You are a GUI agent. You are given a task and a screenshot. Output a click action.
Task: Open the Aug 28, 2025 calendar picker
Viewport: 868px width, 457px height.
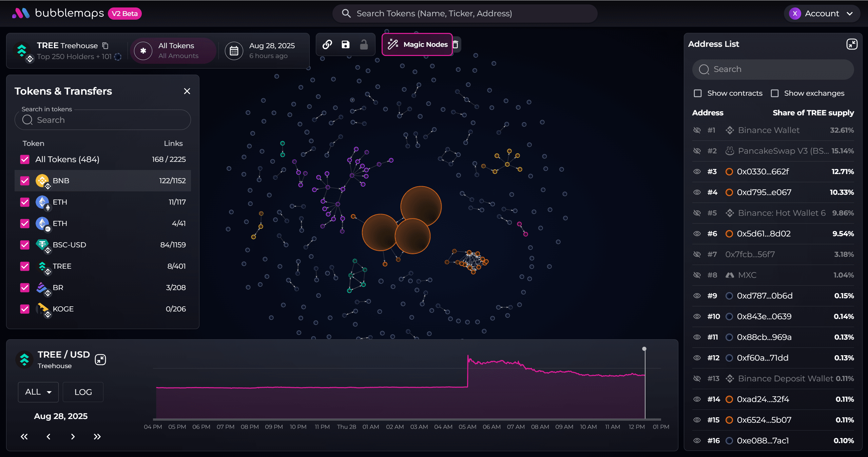(x=234, y=51)
